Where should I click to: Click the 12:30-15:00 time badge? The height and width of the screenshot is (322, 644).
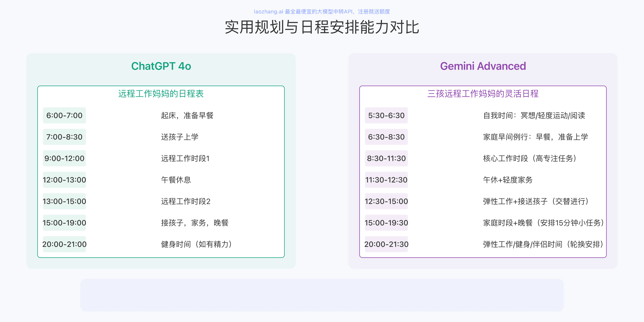point(386,201)
